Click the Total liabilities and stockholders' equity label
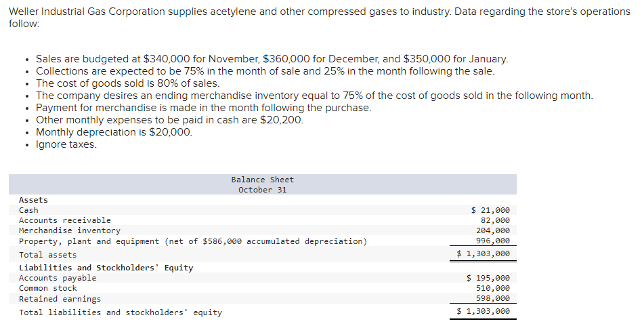The height and width of the screenshot is (326, 644). 120,312
